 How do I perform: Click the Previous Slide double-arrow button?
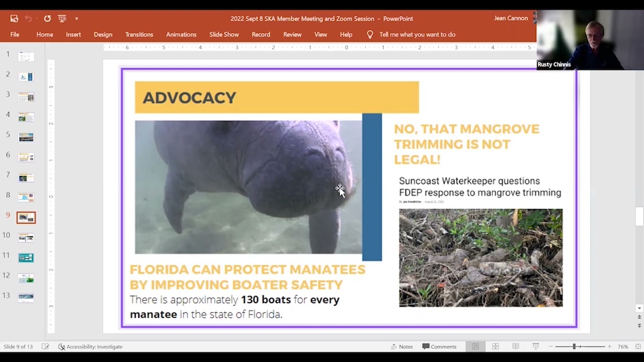[x=639, y=317]
